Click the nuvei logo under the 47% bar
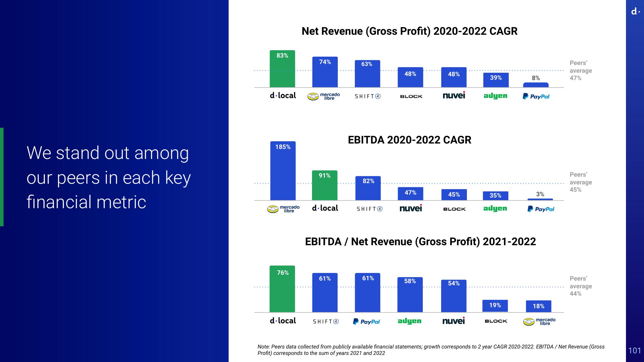The width and height of the screenshot is (644, 362). tap(411, 208)
